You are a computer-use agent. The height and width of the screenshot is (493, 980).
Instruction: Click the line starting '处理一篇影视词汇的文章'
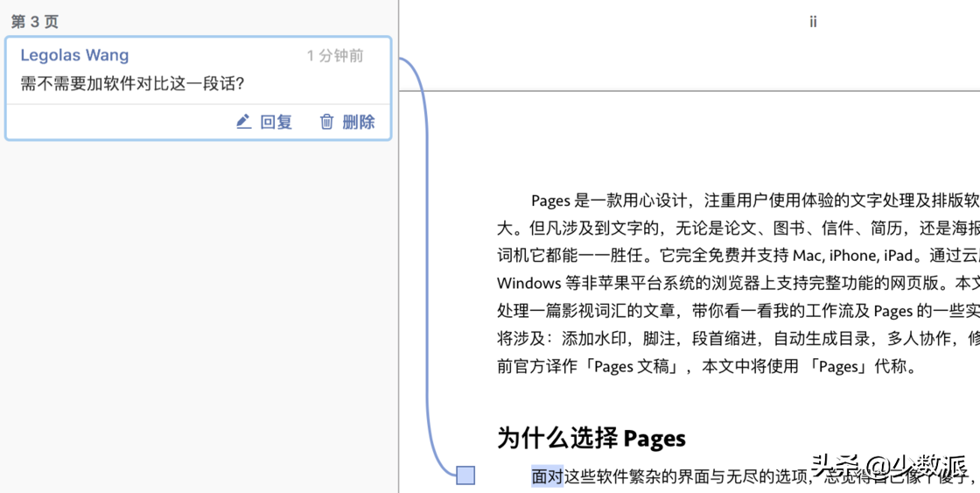(738, 311)
